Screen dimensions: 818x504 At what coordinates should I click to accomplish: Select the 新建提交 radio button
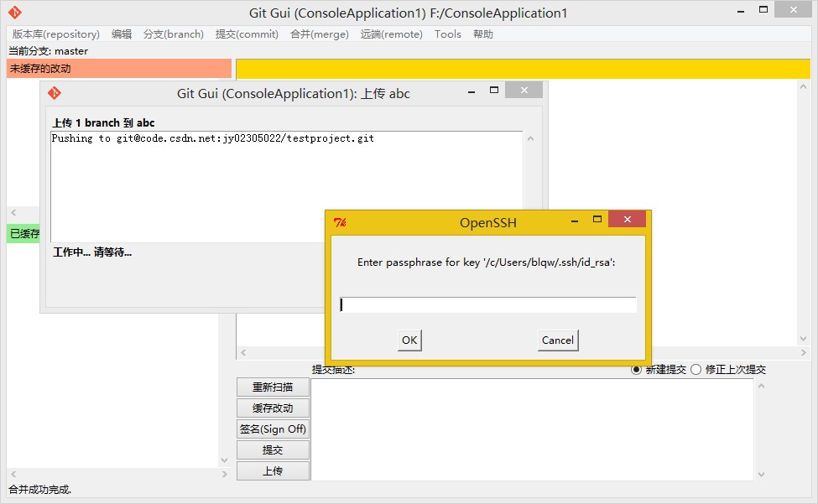point(636,370)
